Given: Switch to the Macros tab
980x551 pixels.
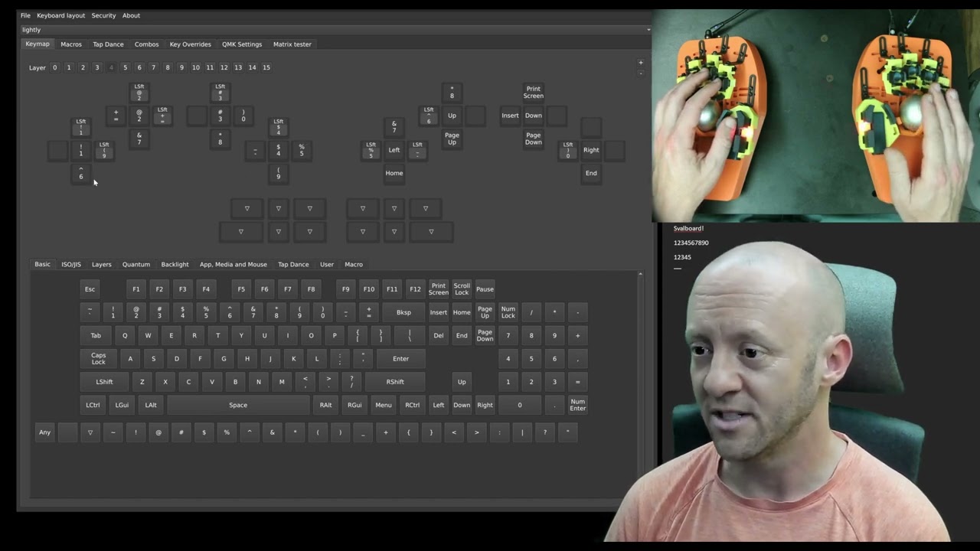Looking at the screenshot, I should pos(71,44).
